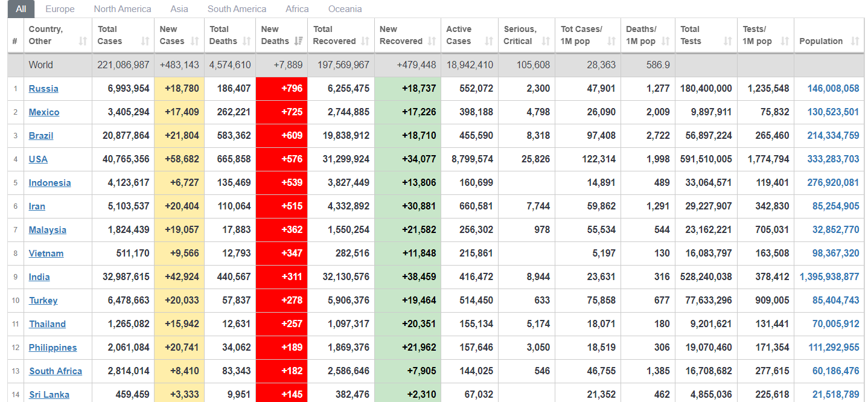Open Indonesia population link 276,920,081
Screen dimensions: 868x402
pos(833,183)
